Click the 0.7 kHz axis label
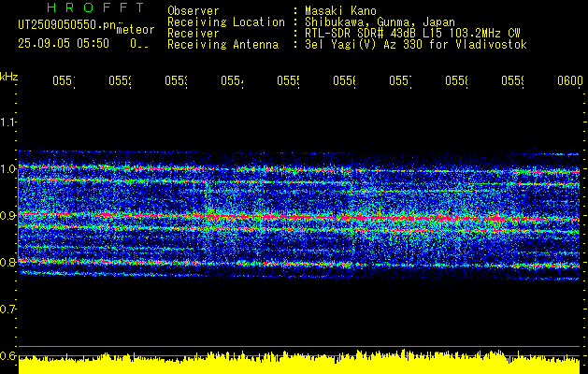 pos(7,309)
